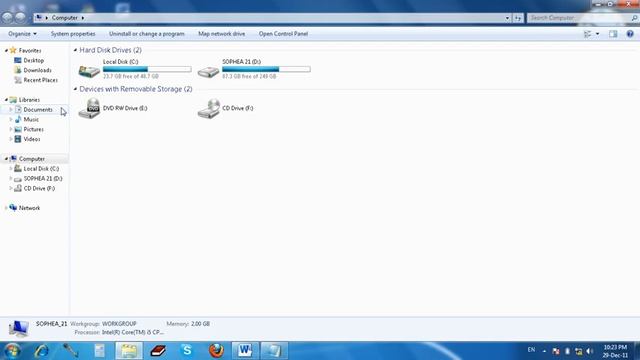Expand the Documents library node
Screen dimensions: 640x360
pyautogui.click(x=11, y=109)
